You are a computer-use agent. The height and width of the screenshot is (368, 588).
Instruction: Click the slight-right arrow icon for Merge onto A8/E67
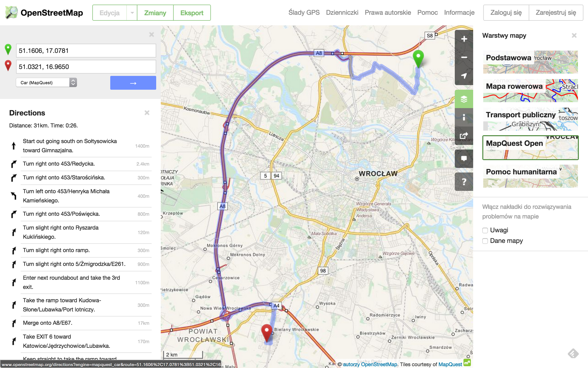click(x=14, y=323)
